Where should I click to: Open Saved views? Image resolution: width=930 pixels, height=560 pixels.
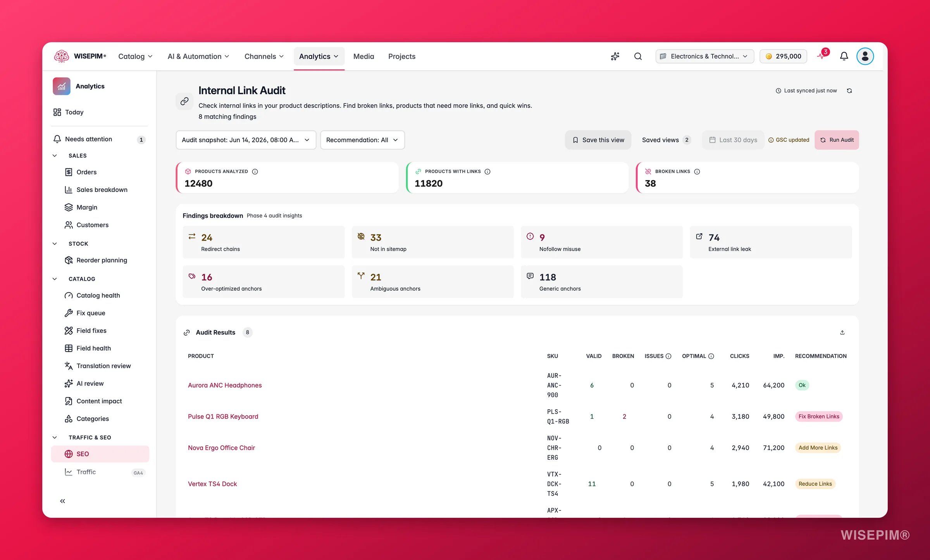point(666,140)
